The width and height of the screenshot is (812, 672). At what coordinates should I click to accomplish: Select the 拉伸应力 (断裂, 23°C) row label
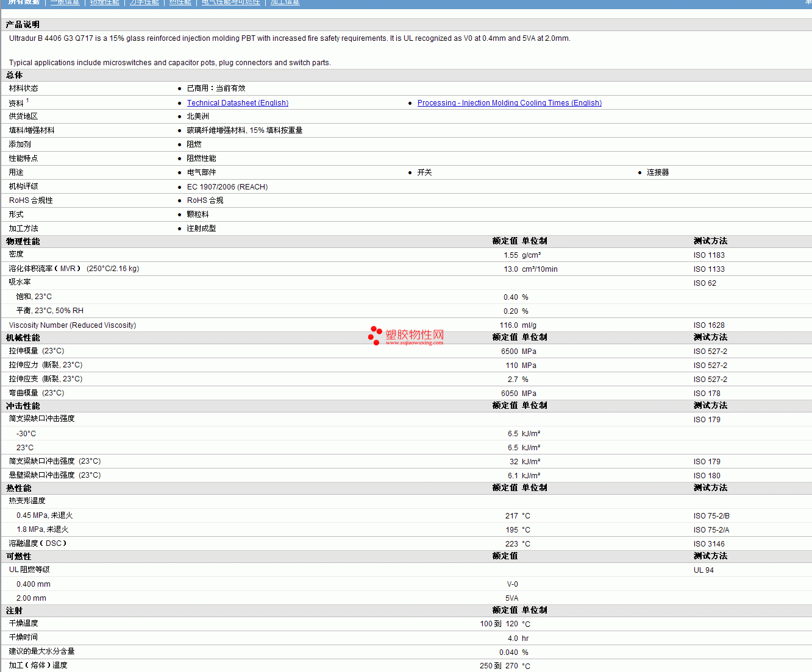pyautogui.click(x=46, y=365)
